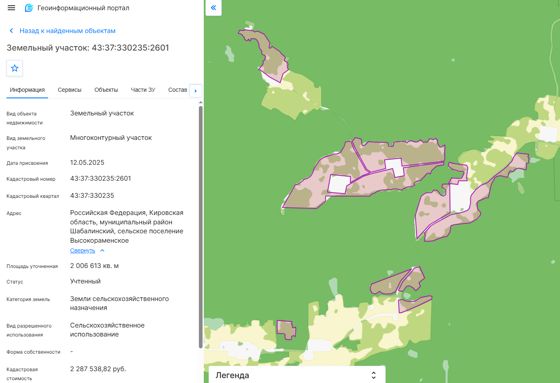The image size is (560, 383).
Task: Collapse side panel with double-chevron button
Action: click(x=214, y=8)
